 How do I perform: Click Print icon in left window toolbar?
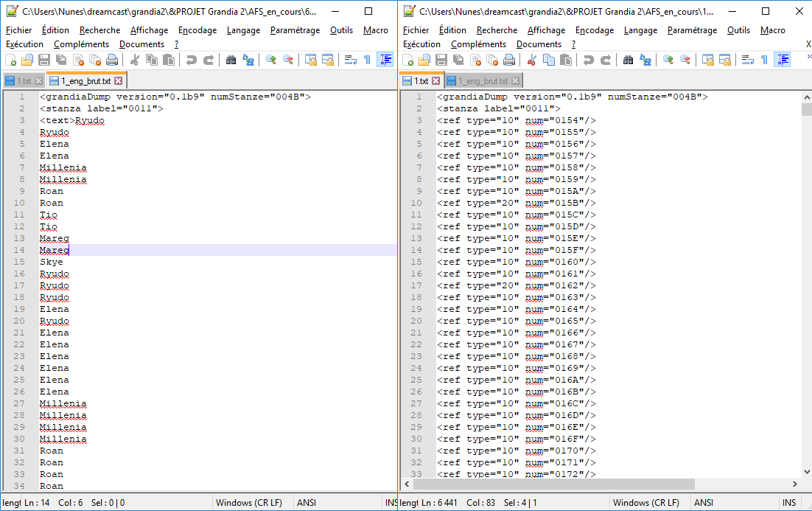pos(112,60)
